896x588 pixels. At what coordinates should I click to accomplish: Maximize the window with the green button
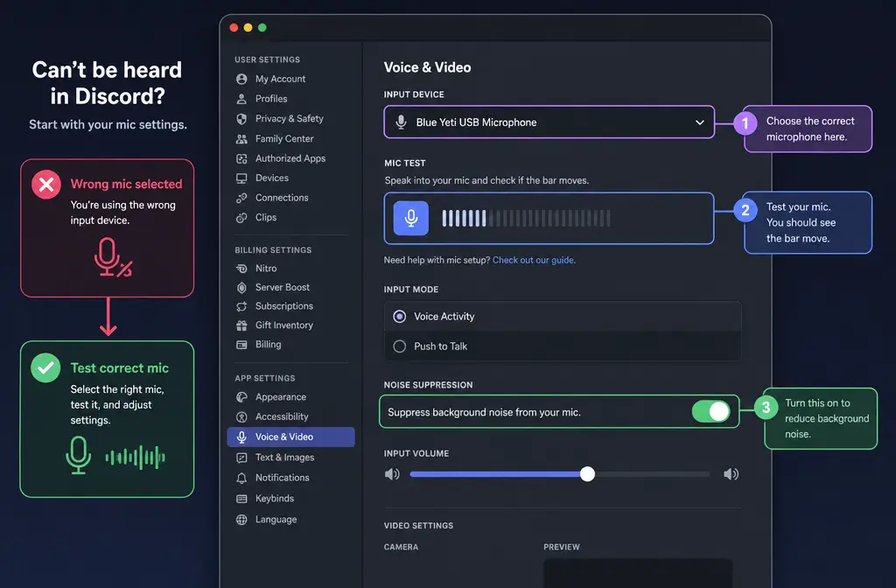point(262,27)
